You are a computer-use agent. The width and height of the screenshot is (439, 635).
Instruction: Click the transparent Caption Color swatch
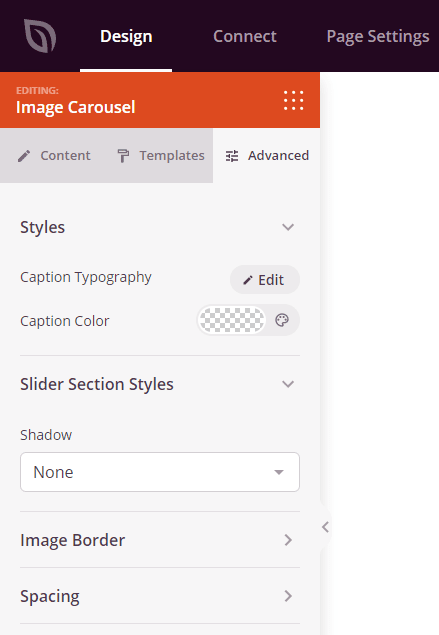(x=232, y=320)
